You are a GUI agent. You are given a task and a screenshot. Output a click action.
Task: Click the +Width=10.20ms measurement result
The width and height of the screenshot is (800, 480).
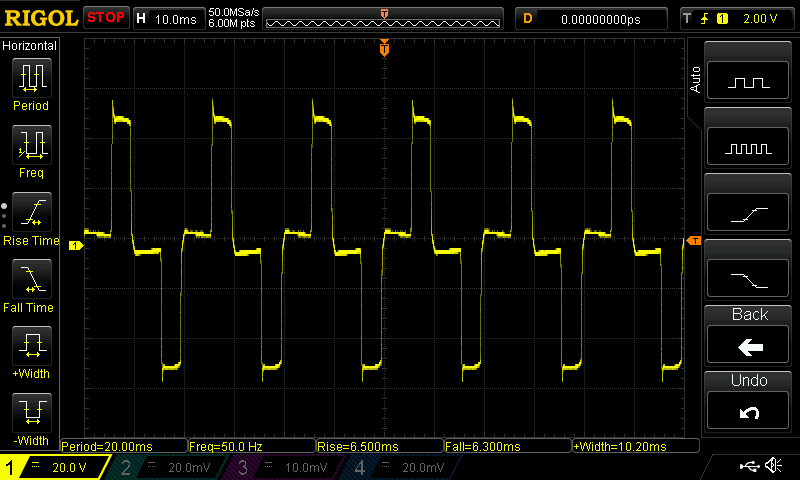point(636,446)
